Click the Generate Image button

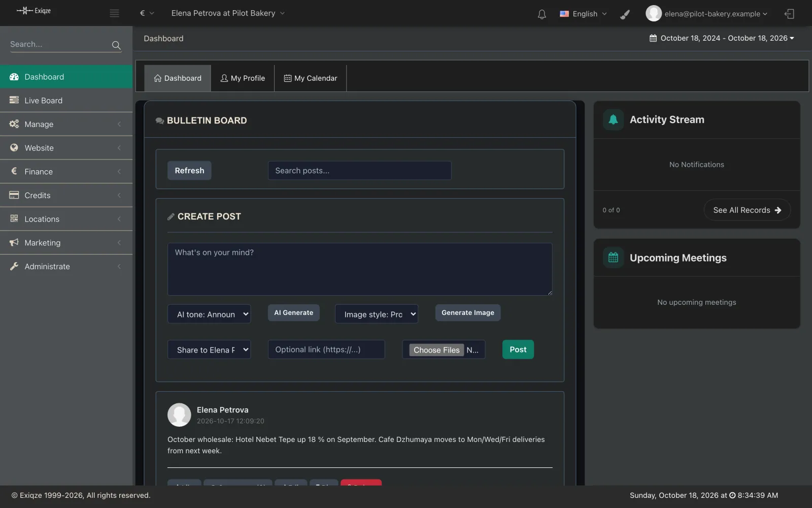point(468,313)
